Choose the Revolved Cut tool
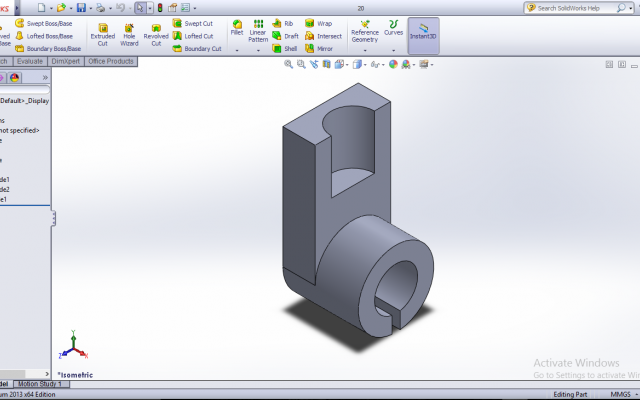The height and width of the screenshot is (400, 640). [x=156, y=35]
